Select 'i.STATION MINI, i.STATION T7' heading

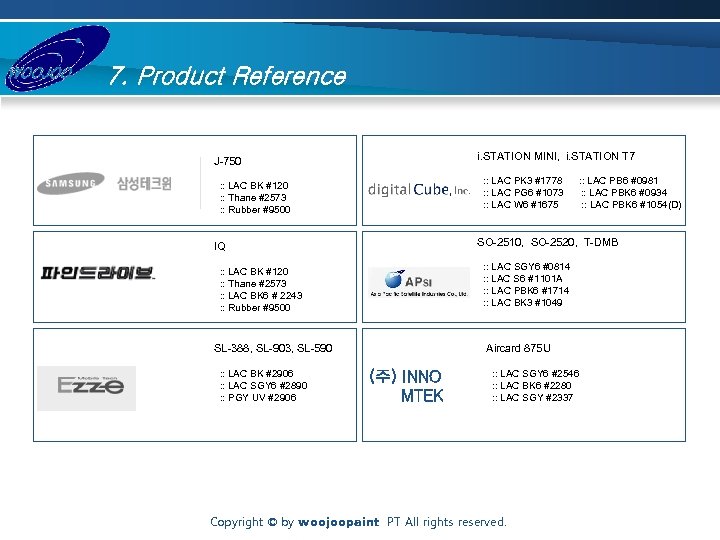556,156
